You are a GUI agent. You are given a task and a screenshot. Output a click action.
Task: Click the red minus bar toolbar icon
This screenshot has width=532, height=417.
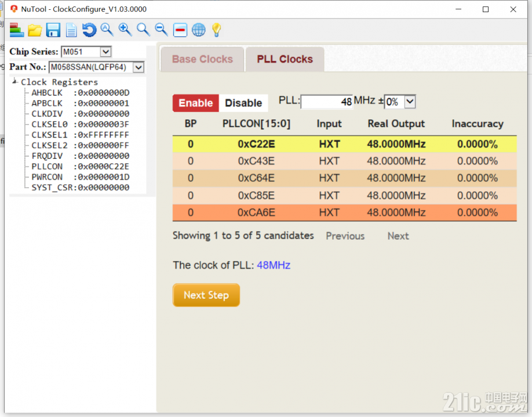(x=180, y=30)
